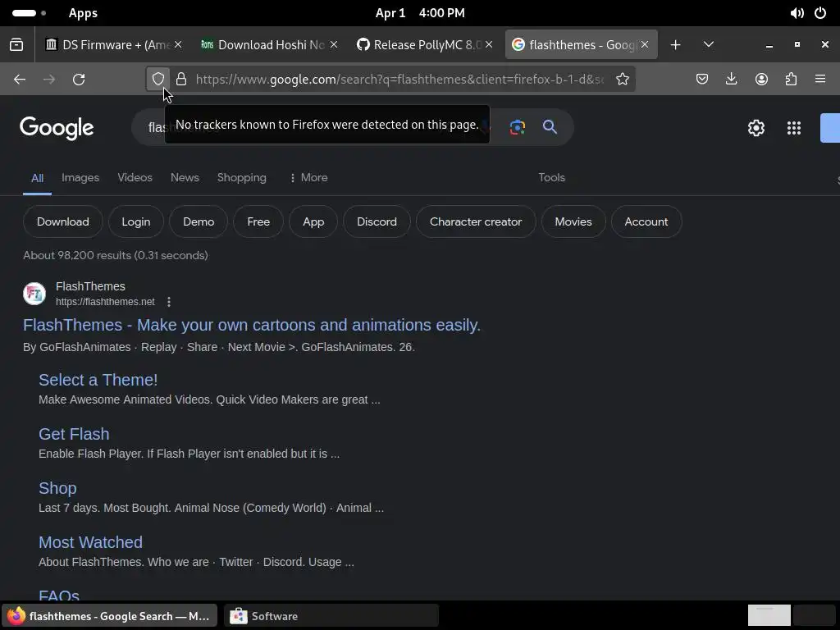
Task: Close the Download Hoshi No tab
Action: (x=333, y=45)
